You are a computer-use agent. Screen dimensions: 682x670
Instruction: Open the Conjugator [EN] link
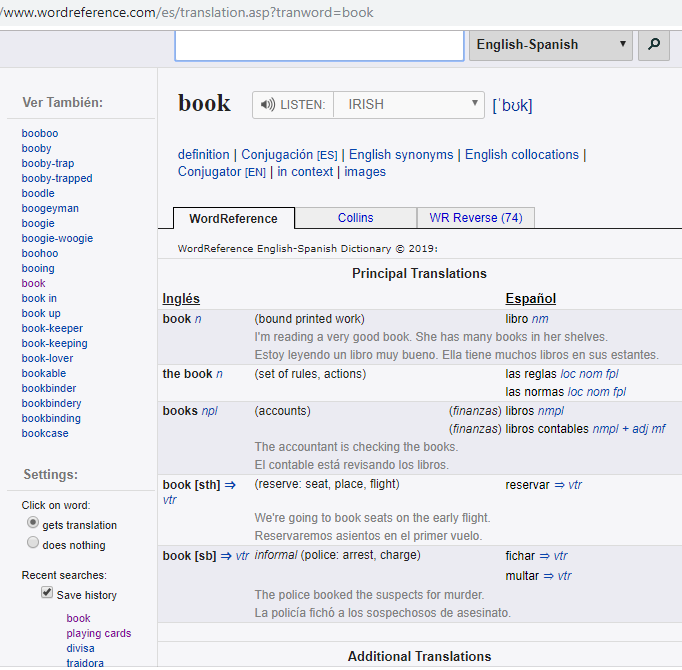pos(222,171)
